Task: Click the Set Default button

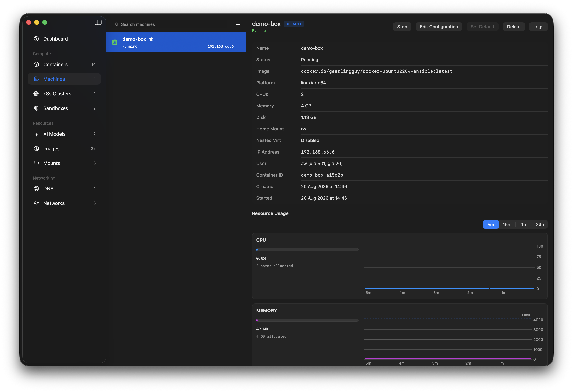Action: point(482,27)
